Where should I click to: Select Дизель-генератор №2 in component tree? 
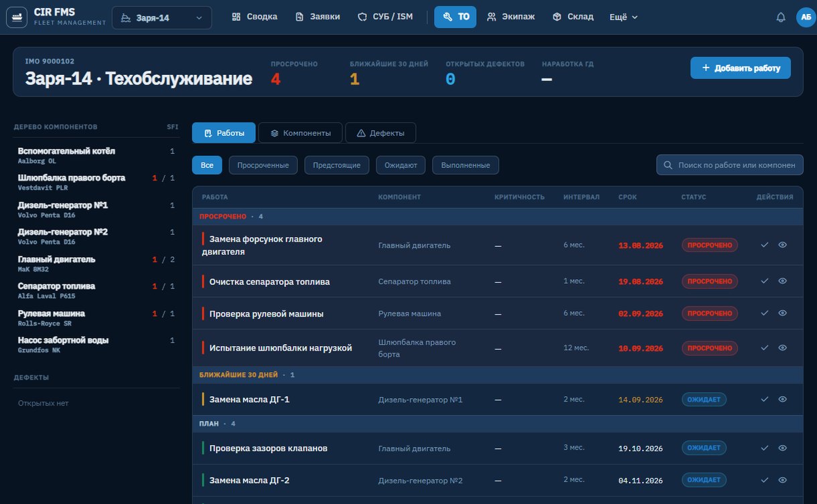pos(96,236)
